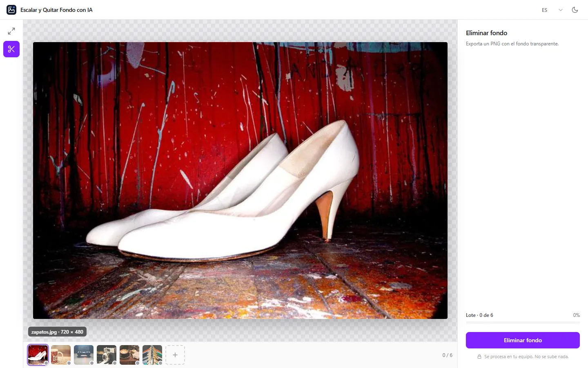The image size is (588, 368).
Task: Click 'Exporta un PNG con el fondo transparente.' text
Action: pos(512,44)
